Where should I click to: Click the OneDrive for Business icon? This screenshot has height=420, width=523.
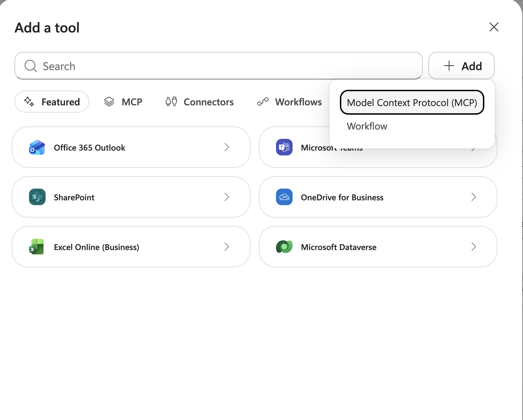click(x=284, y=197)
